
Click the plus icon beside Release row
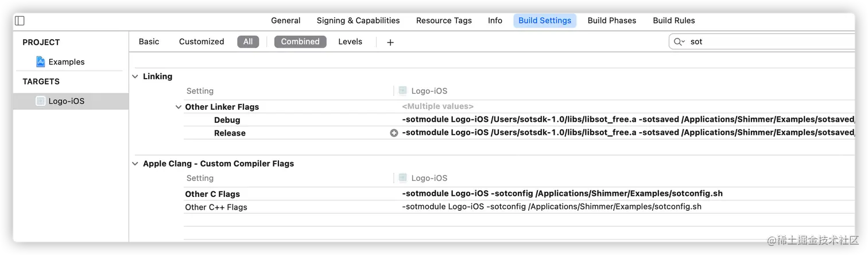tap(394, 133)
